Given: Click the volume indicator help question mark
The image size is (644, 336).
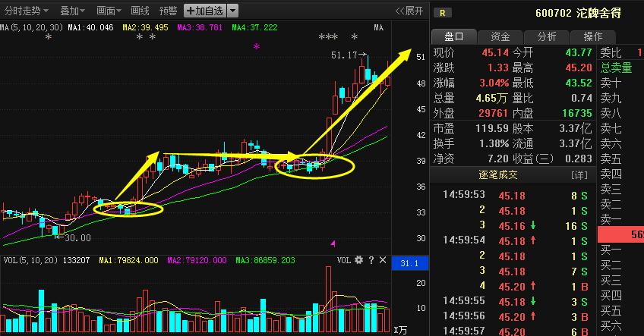Looking at the screenshot, I should 371,260.
